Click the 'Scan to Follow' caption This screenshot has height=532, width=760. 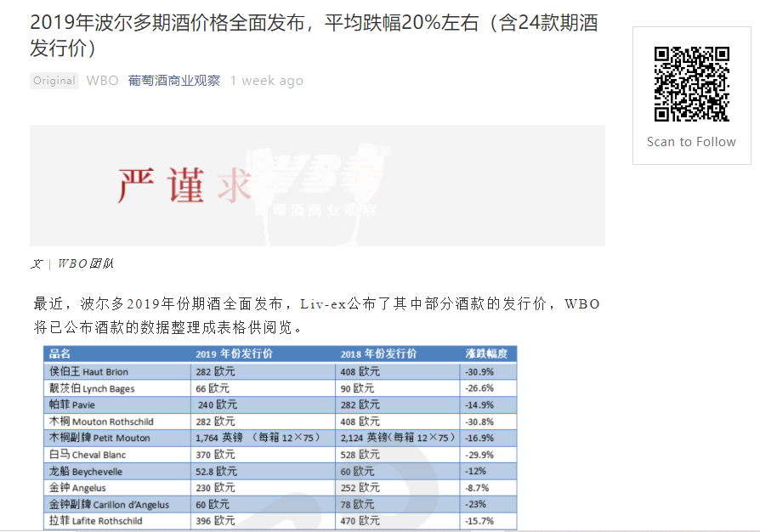pos(691,142)
